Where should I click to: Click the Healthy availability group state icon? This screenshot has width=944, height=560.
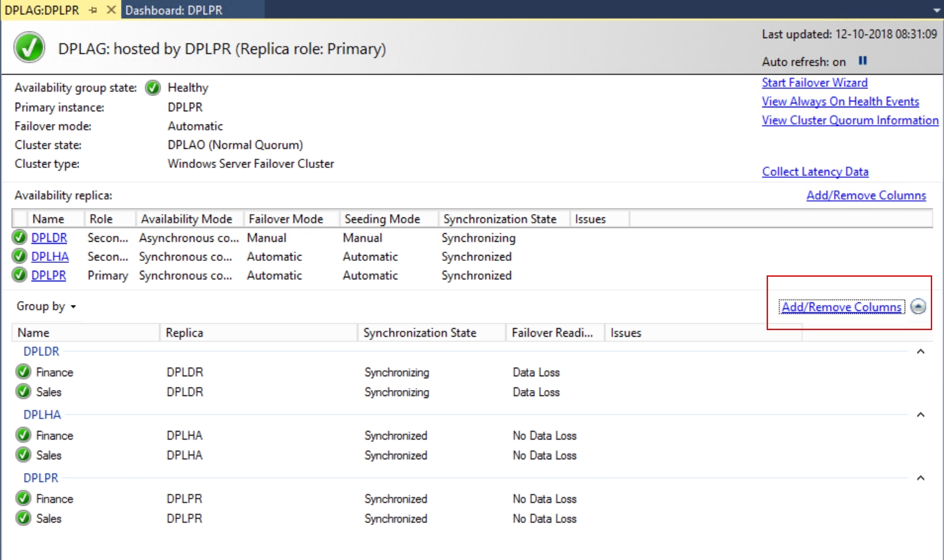(x=153, y=88)
